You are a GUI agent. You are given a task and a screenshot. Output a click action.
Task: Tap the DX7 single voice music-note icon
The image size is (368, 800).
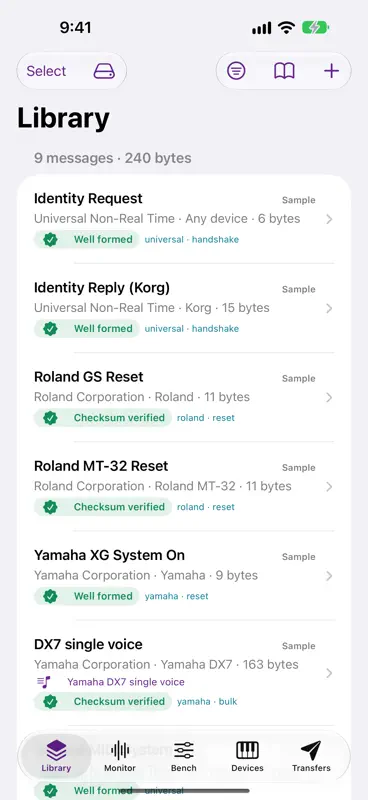pos(43,682)
